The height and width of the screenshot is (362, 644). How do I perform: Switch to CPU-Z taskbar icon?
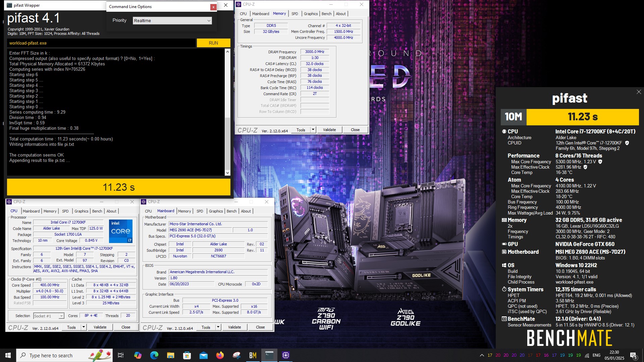click(x=285, y=355)
